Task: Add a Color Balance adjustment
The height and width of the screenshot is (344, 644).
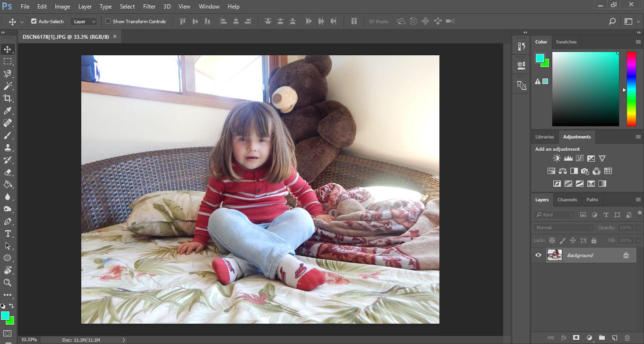Action: pyautogui.click(x=562, y=171)
